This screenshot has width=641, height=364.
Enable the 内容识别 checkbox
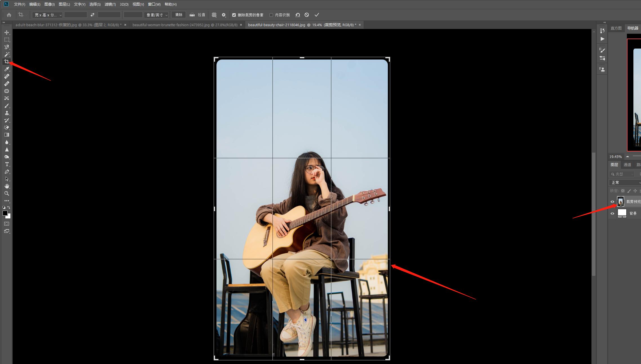(x=271, y=15)
